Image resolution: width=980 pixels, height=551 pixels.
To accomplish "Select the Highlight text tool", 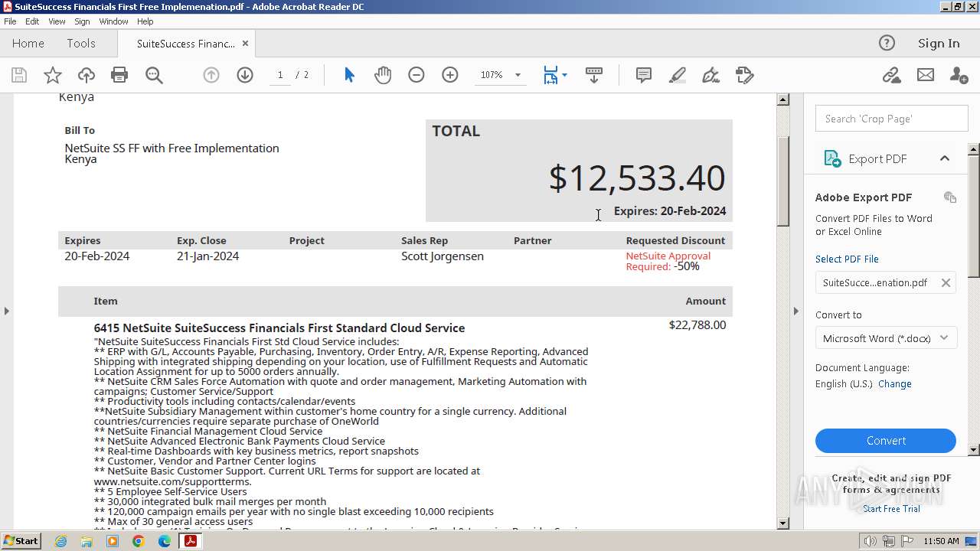I will [x=678, y=75].
